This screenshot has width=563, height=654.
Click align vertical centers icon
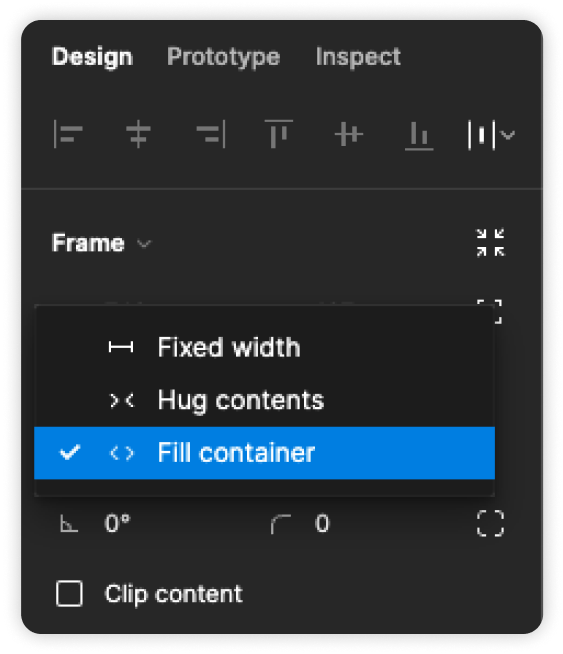coord(349,134)
